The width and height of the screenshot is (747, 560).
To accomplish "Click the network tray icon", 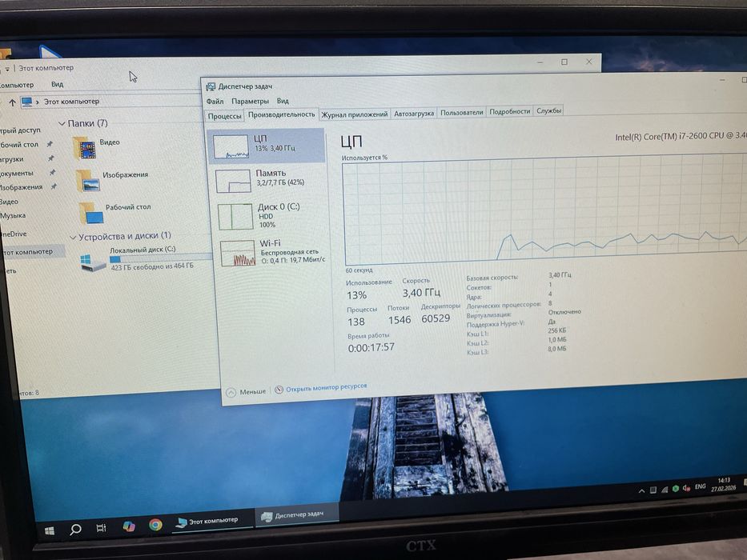I will (664, 490).
